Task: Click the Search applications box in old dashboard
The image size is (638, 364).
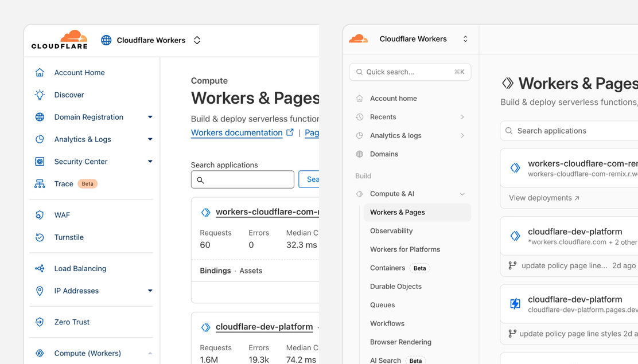Action: [242, 179]
